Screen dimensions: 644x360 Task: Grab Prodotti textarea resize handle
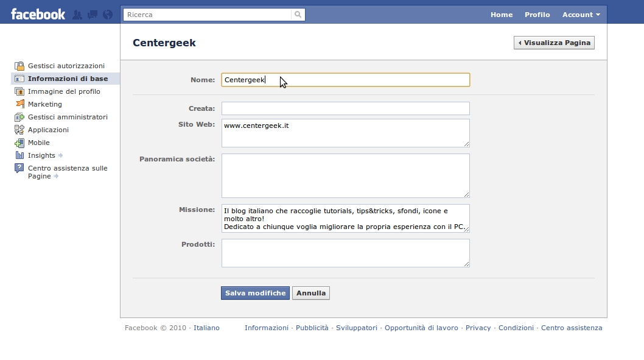[x=467, y=264]
